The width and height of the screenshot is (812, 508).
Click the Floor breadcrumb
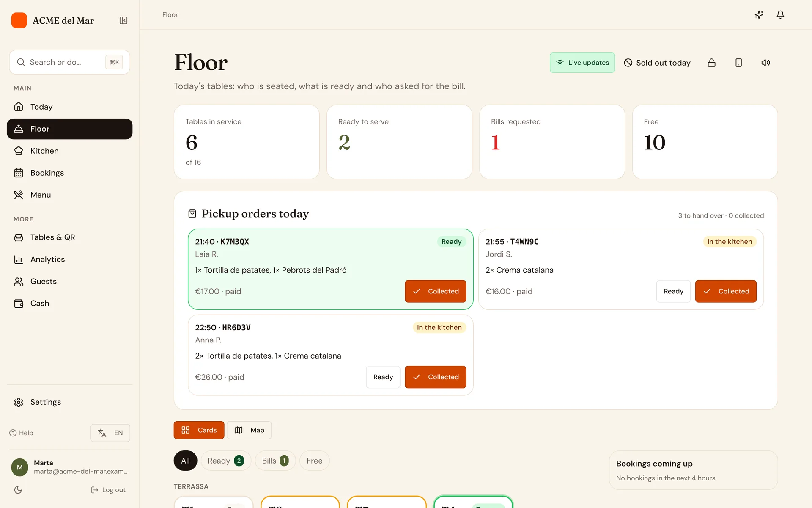pos(170,15)
